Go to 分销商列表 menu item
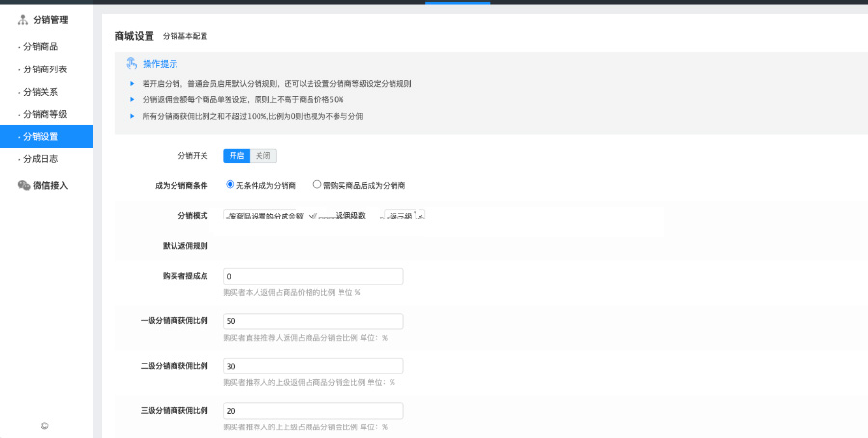 [44, 69]
